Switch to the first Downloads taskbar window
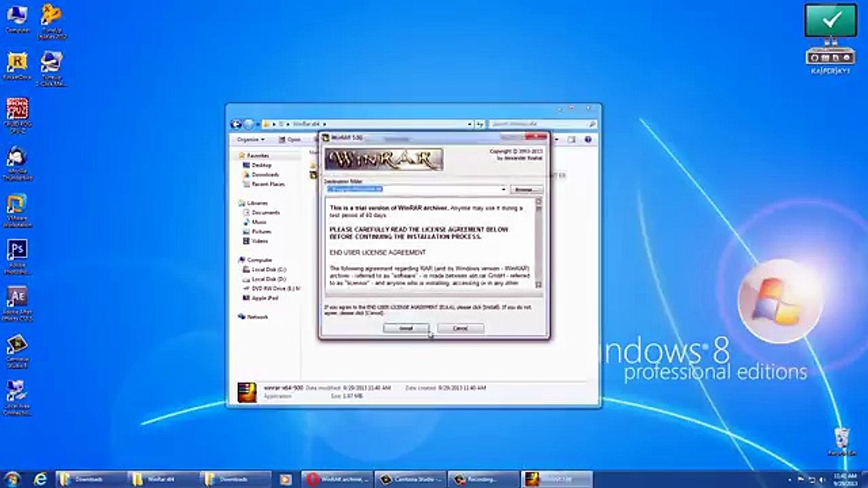 (x=91, y=479)
